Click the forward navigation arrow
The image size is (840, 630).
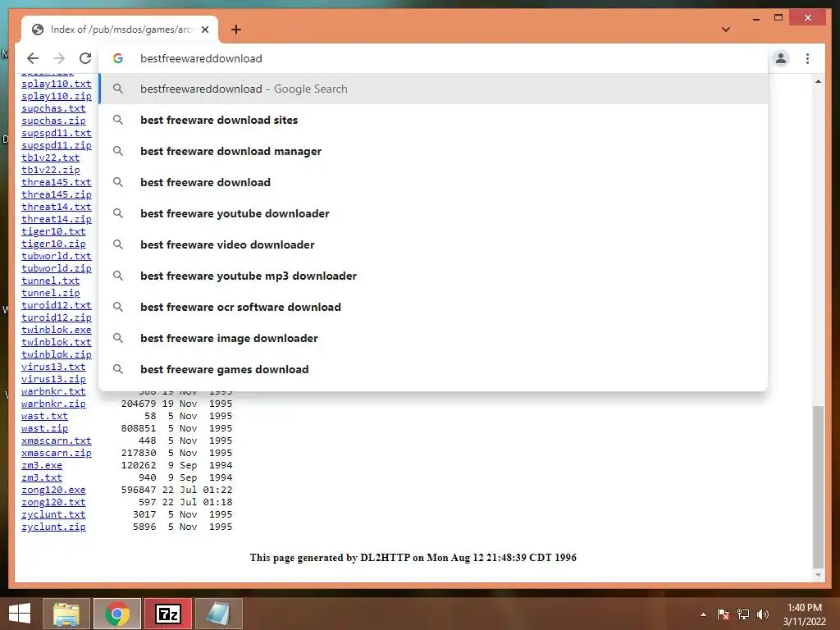[x=59, y=58]
